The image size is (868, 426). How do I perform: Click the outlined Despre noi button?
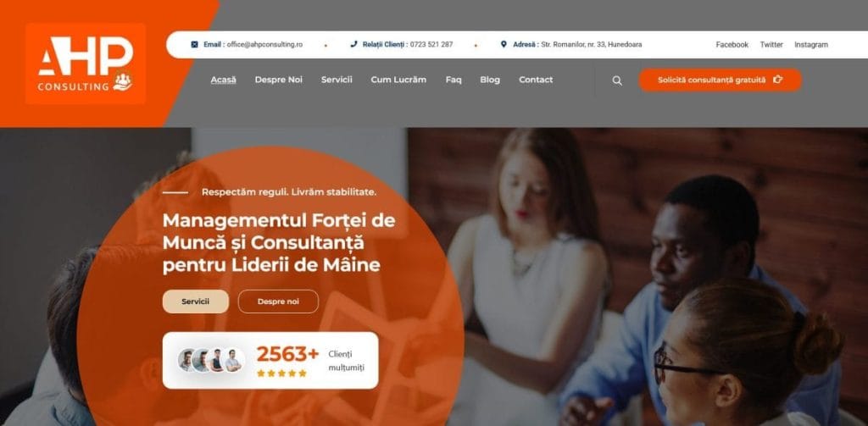[278, 302]
